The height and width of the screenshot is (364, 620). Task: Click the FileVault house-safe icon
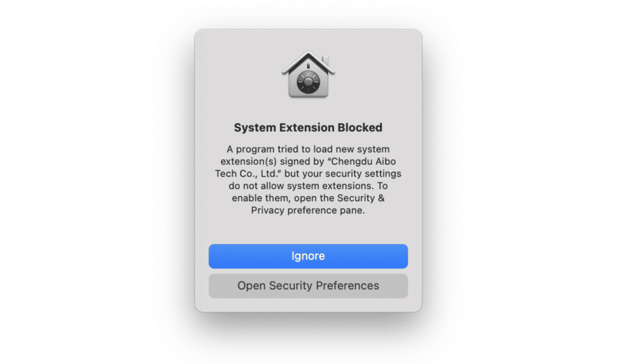click(308, 74)
